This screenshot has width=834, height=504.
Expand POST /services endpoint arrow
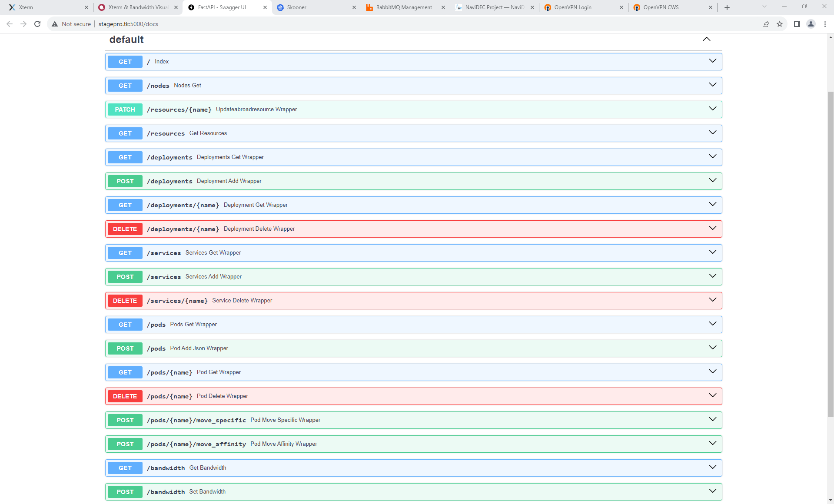tap(713, 276)
